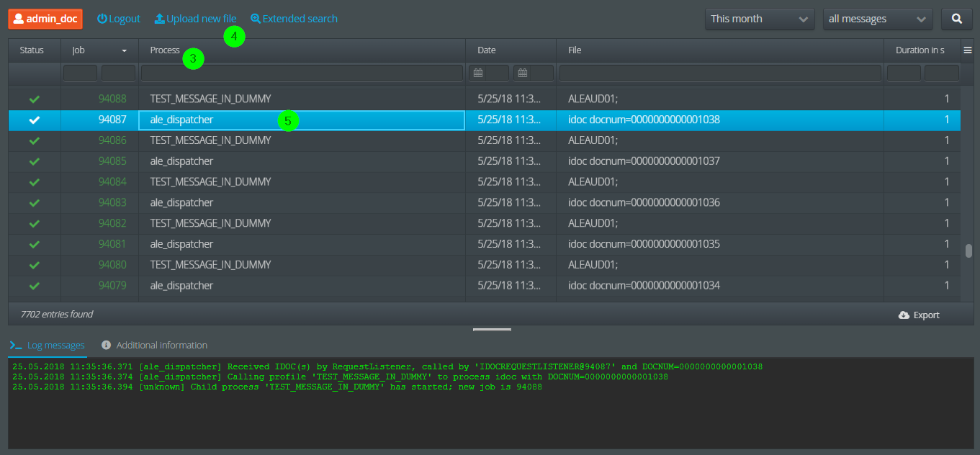Click status checkmark of job 94085
The width and height of the screenshot is (980, 455).
click(34, 161)
